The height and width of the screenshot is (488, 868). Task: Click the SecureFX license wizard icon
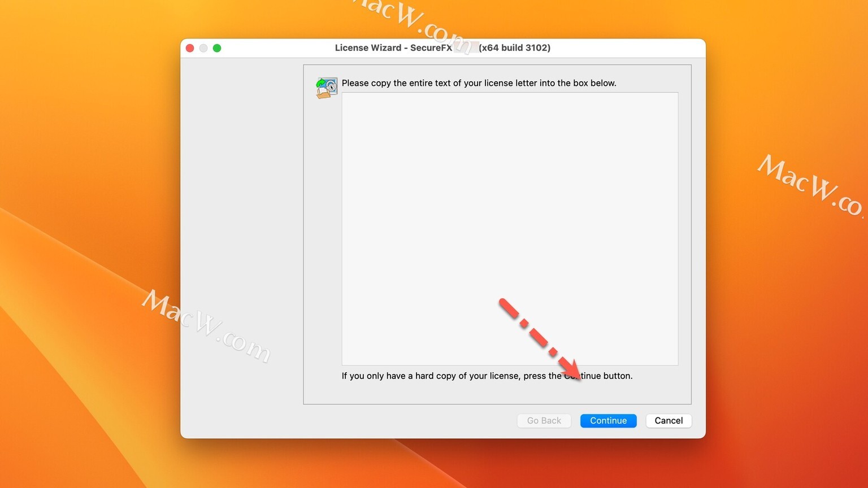327,88
